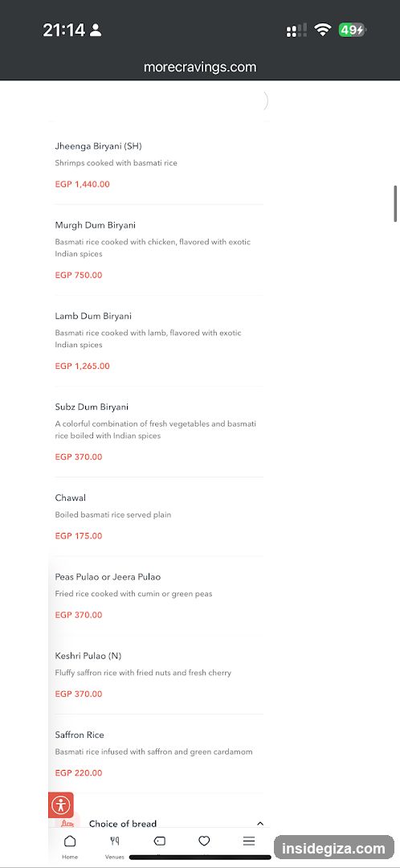Open Subz Dum Biryani entry
The width and height of the screenshot is (400, 868).
tap(159, 432)
